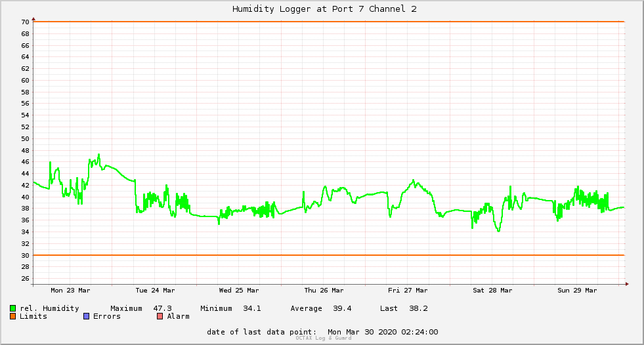Screen dimensions: 644x345
Task: Click the 'Sun 29 Mar' x-axis label
Action: pyautogui.click(x=577, y=290)
